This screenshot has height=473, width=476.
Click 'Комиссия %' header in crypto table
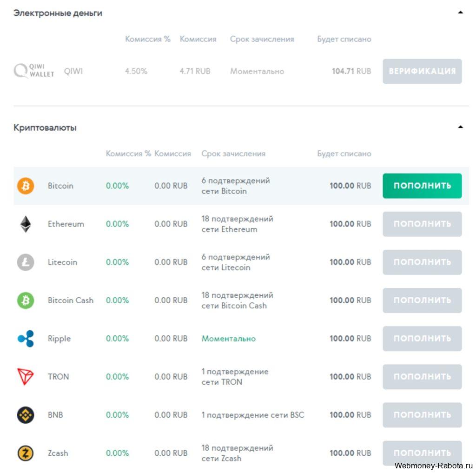point(128,154)
